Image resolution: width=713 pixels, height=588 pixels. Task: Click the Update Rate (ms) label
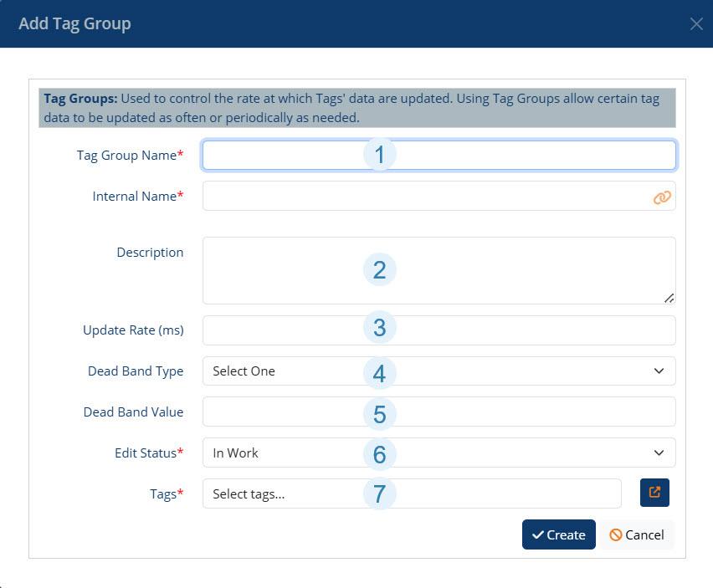tap(133, 330)
